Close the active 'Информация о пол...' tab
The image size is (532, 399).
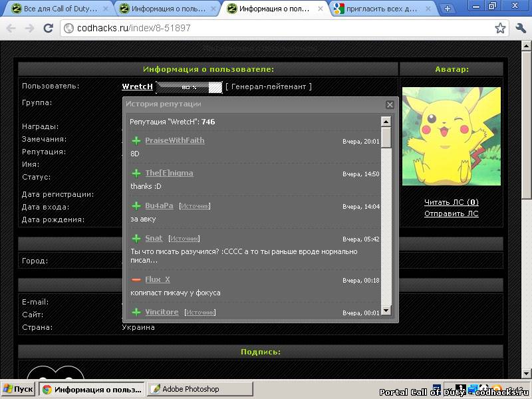pos(321,9)
